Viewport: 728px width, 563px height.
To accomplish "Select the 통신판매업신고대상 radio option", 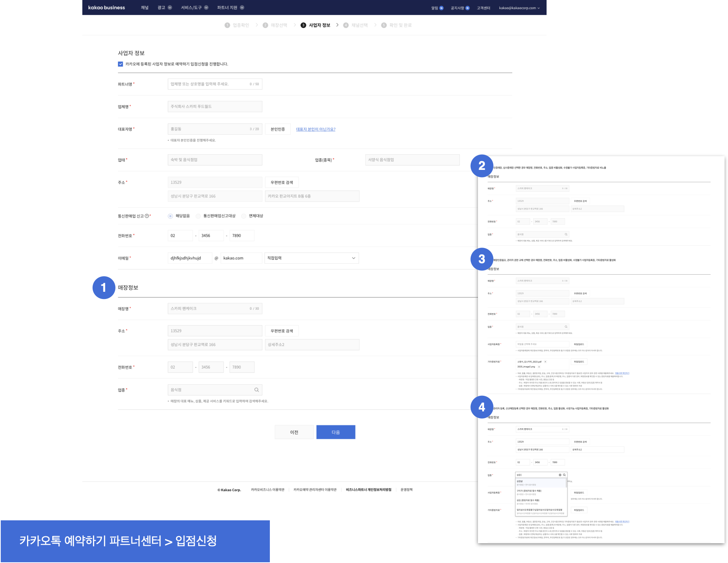I will (x=198, y=216).
